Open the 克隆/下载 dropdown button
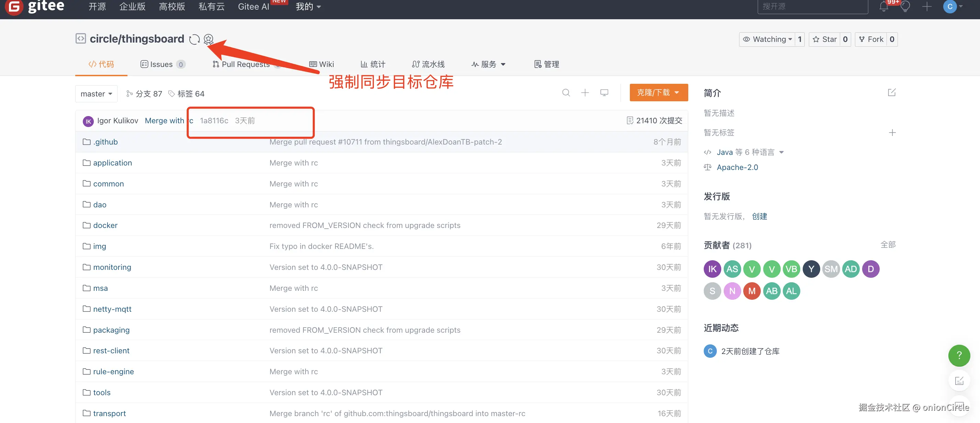980x423 pixels. (658, 93)
